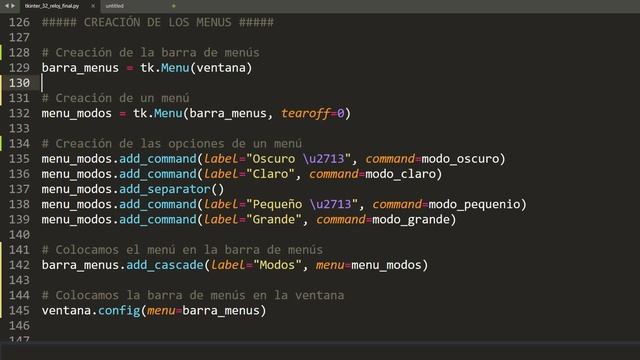The height and width of the screenshot is (360, 640).
Task: Click line number 133 in the gutter
Action: click(x=19, y=129)
